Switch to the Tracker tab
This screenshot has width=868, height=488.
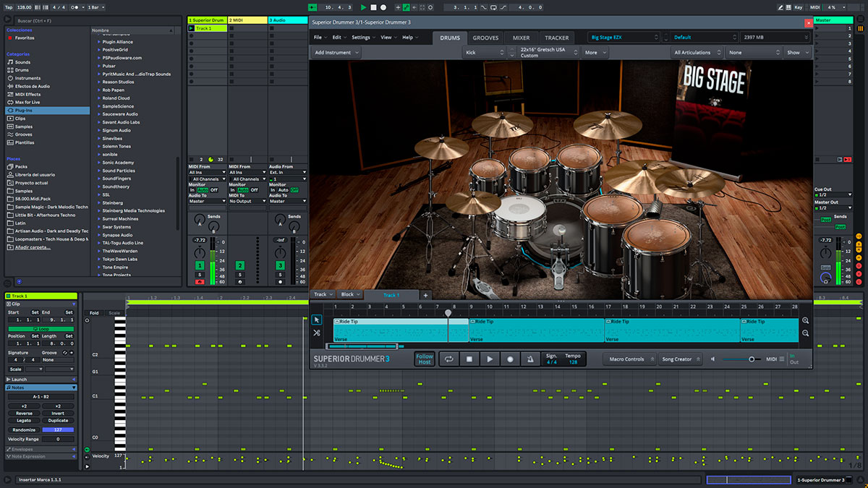pos(557,38)
